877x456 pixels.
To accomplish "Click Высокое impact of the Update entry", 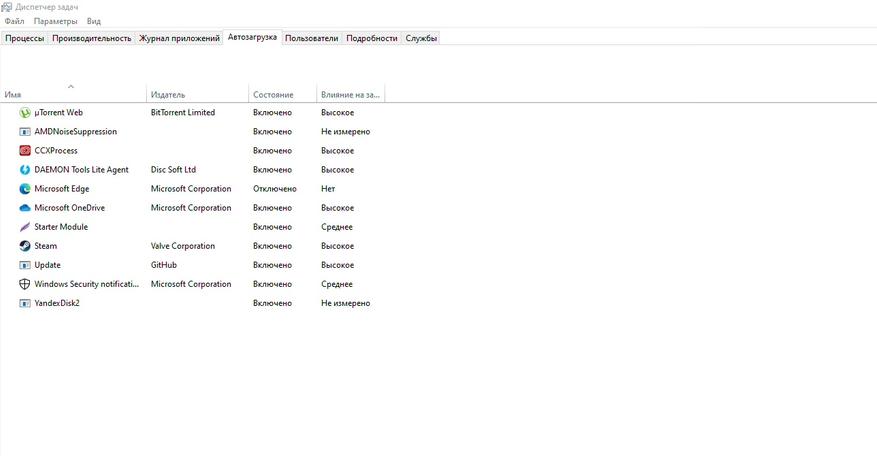I will point(337,265).
